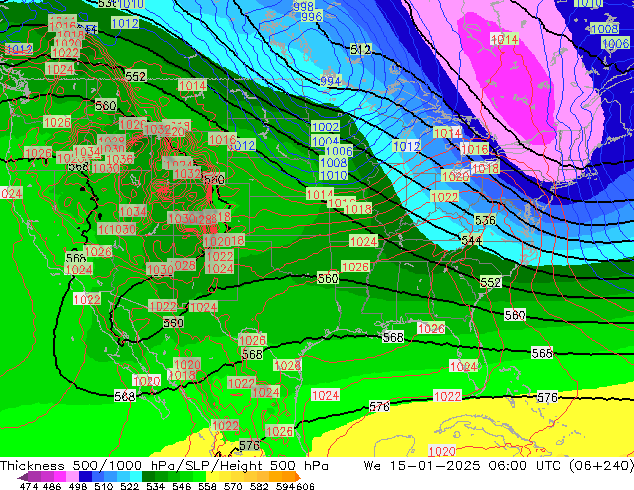Select the darkest green legend segment above 534
This screenshot has width=634, height=490.
click(148, 477)
